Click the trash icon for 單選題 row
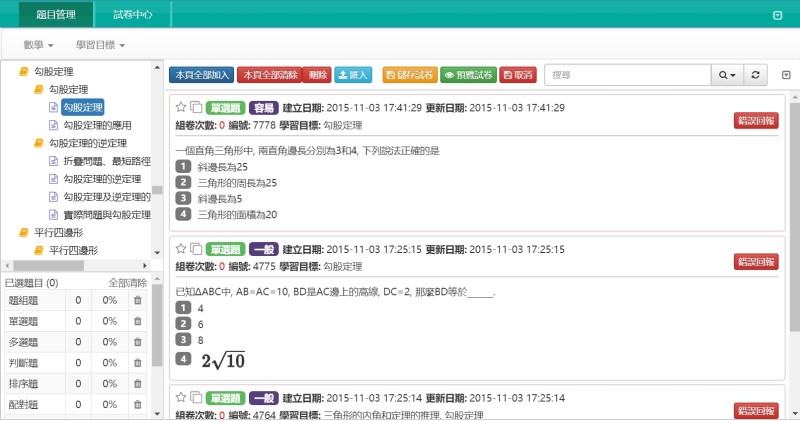The height and width of the screenshot is (421, 800). coord(138,322)
